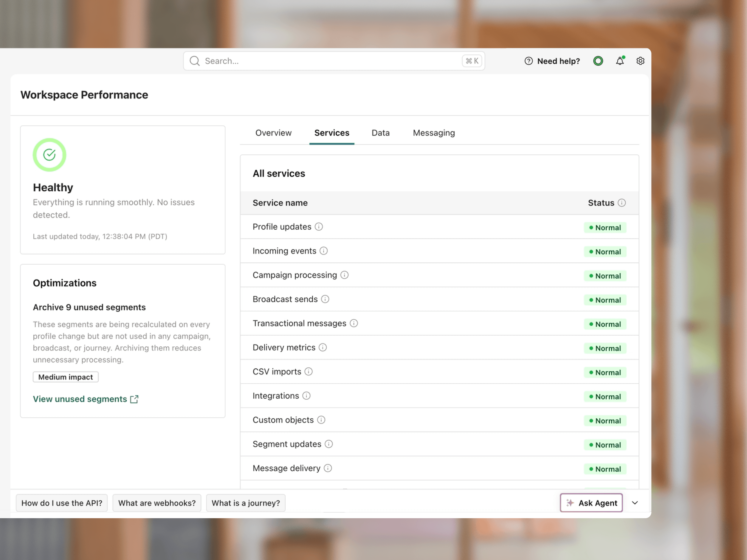This screenshot has height=560, width=747.
Task: Select the Messaging tab
Action: 434,133
